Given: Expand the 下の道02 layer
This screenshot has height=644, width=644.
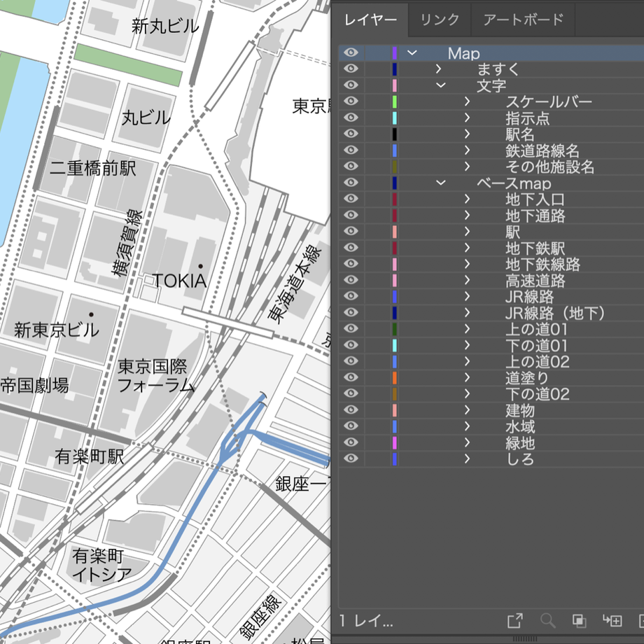Looking at the screenshot, I should tap(467, 393).
